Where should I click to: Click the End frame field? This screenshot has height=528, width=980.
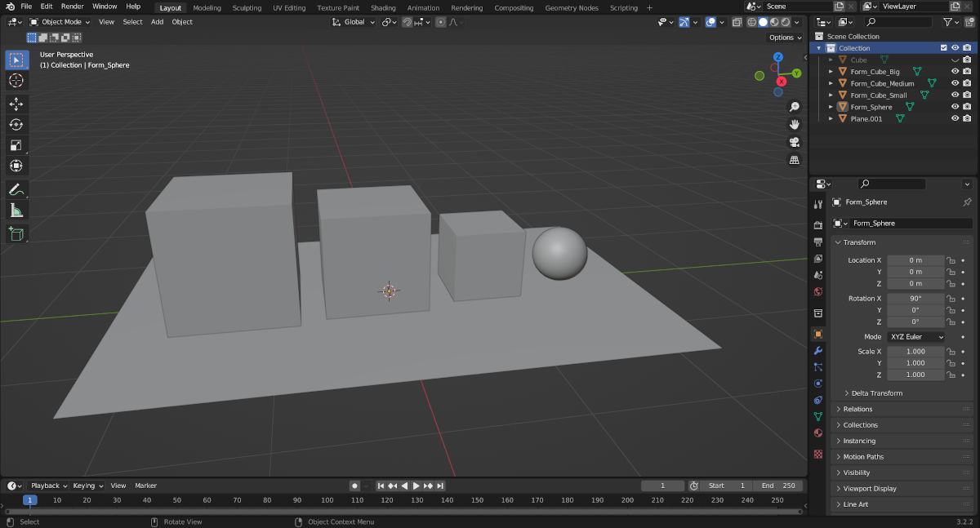(779, 486)
